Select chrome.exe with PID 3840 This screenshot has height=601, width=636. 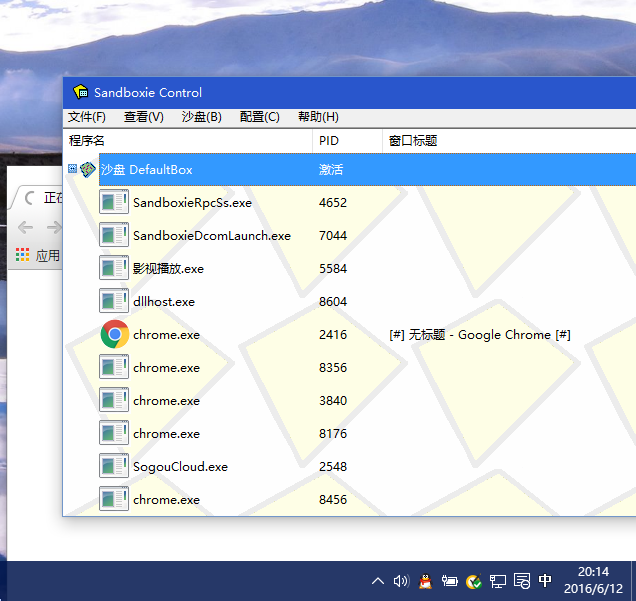166,401
